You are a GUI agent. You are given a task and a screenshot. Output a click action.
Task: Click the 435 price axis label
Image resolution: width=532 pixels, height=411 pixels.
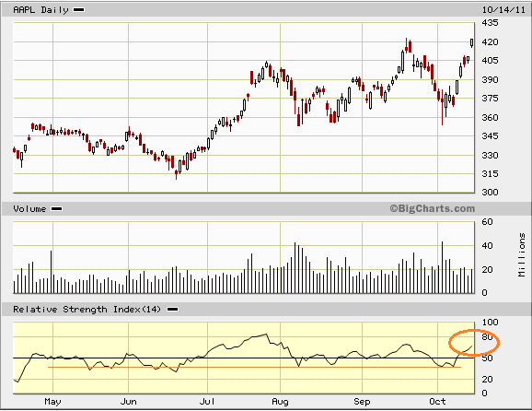(490, 23)
